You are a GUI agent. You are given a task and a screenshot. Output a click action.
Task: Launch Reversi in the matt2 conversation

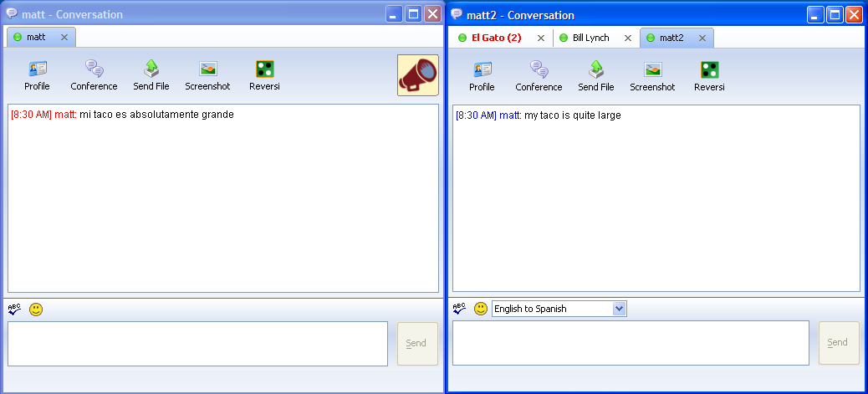pos(710,76)
